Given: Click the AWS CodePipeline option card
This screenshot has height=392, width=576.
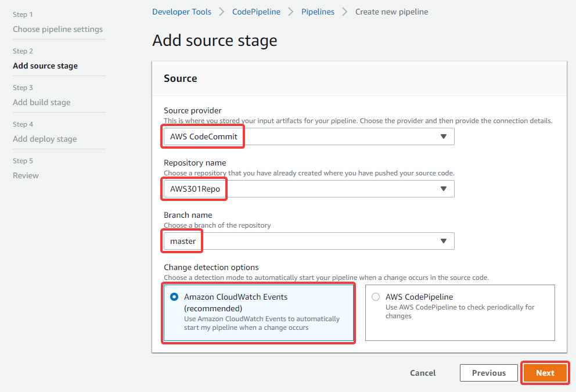Looking at the screenshot, I should (460, 312).
